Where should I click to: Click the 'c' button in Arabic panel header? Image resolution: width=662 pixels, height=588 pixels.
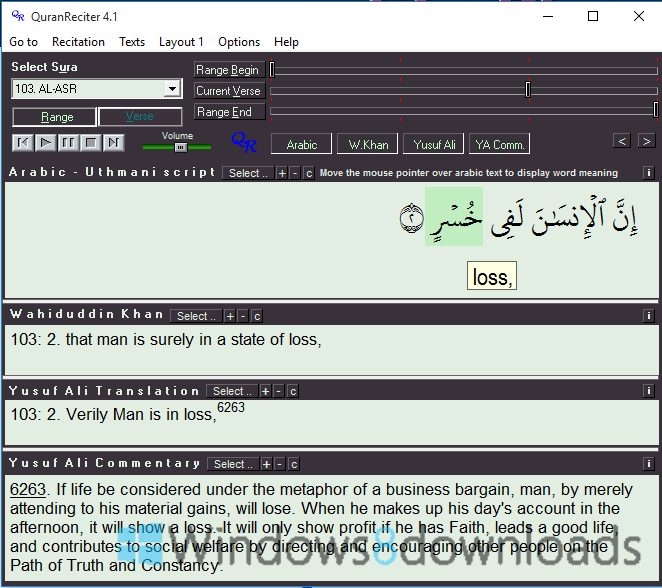tap(309, 173)
